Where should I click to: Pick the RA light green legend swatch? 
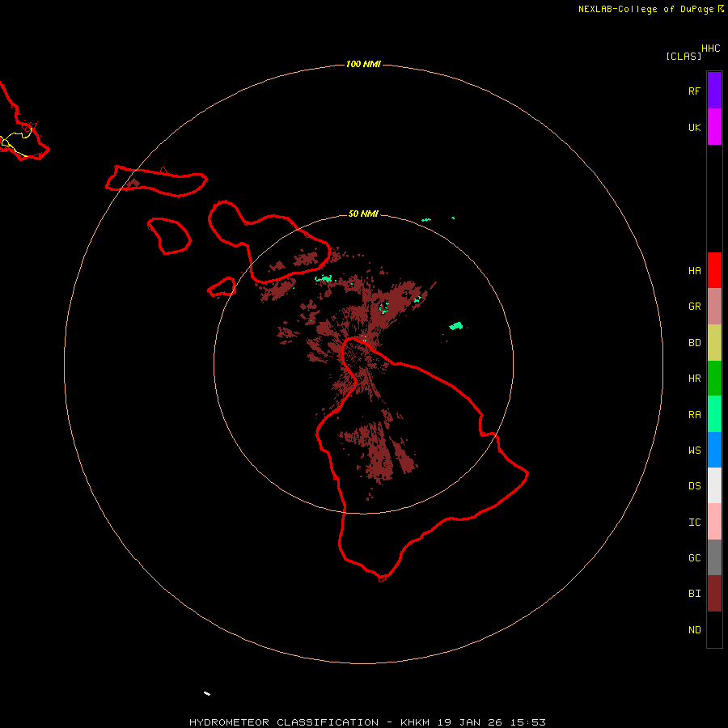(x=714, y=414)
